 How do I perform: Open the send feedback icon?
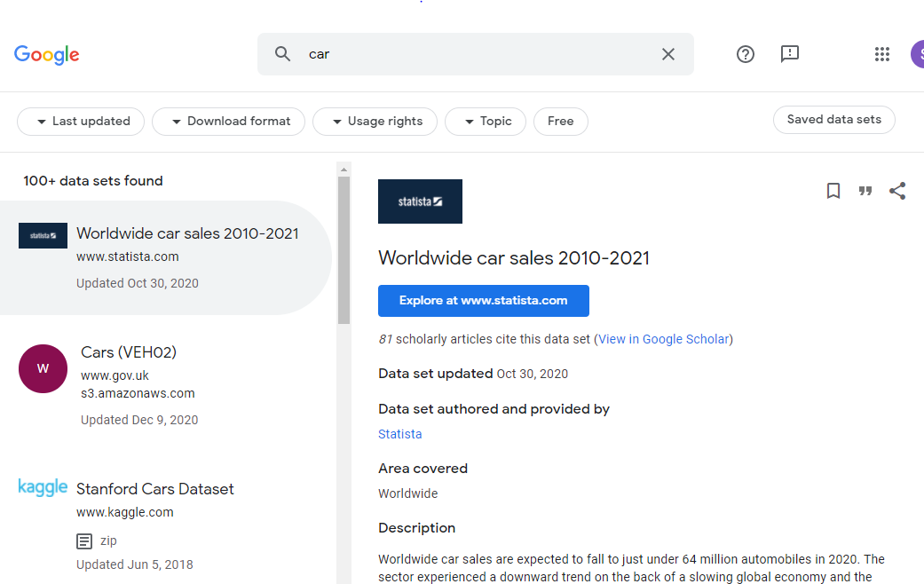[x=790, y=54]
